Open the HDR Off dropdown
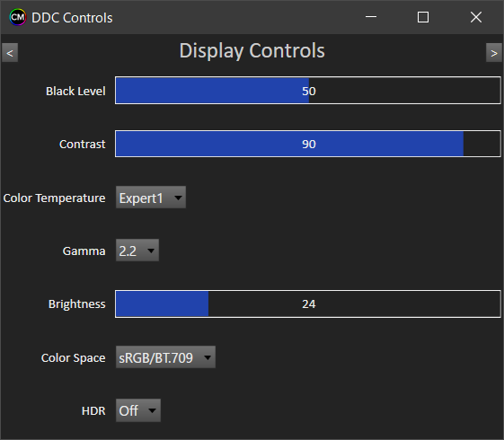 pyautogui.click(x=138, y=410)
